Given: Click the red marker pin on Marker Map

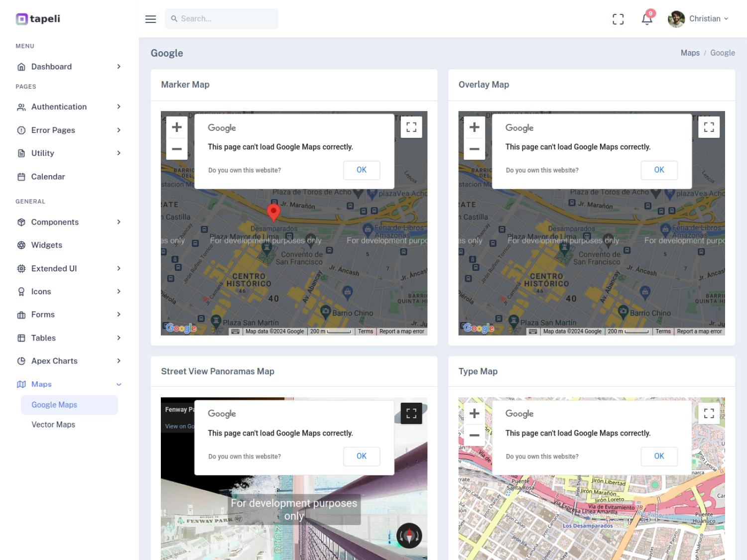Looking at the screenshot, I should click(273, 213).
